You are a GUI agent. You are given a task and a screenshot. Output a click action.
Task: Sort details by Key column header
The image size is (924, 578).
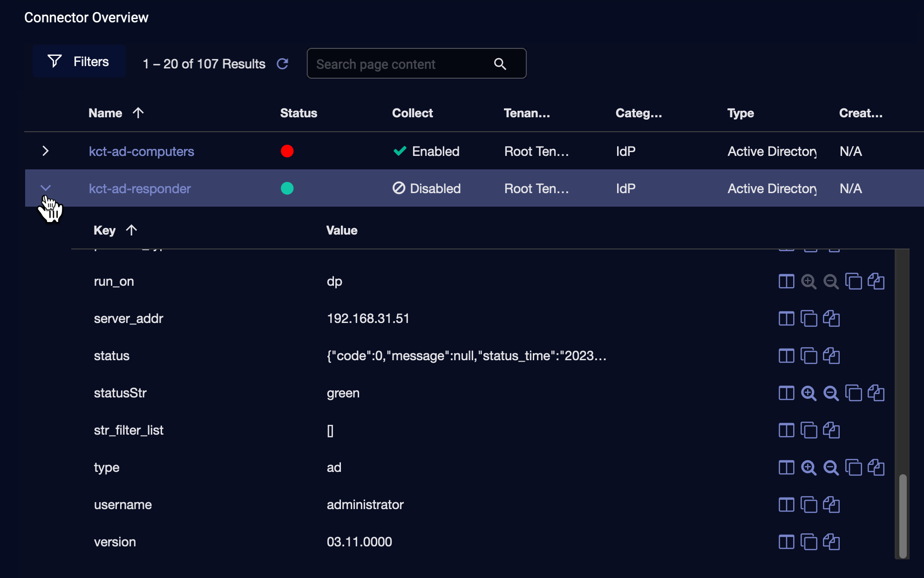pos(105,230)
